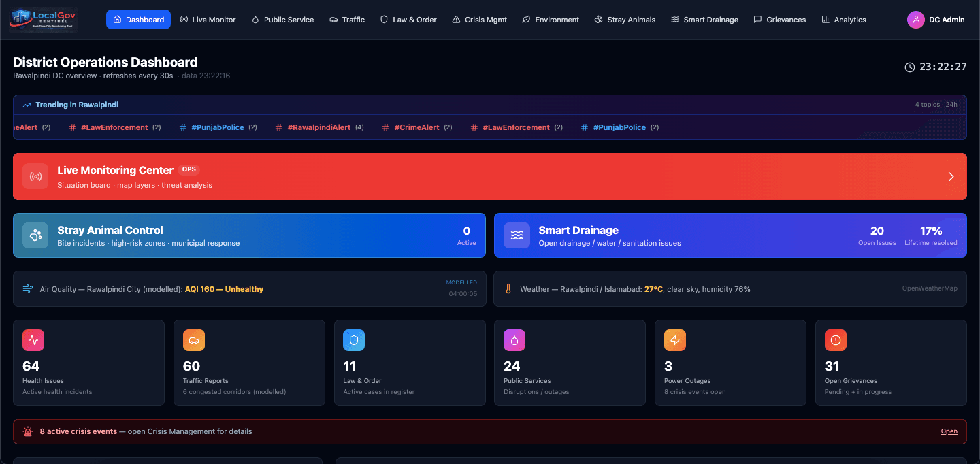Image resolution: width=980 pixels, height=464 pixels.
Task: Click the chevron on Live Monitoring Center banner
Action: [951, 176]
